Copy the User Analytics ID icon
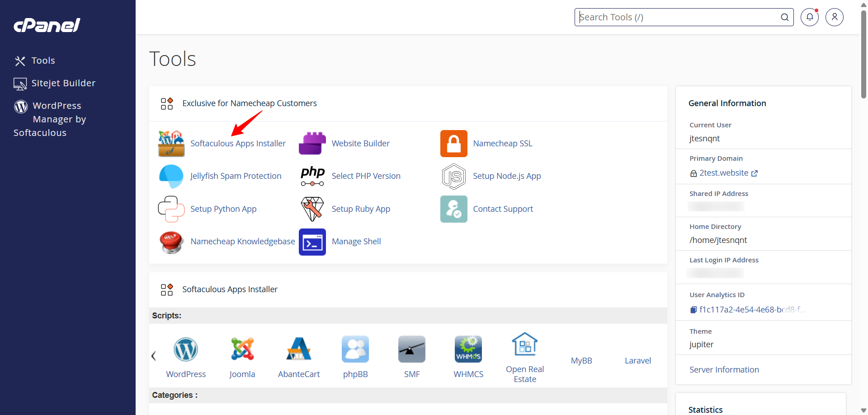 click(x=693, y=310)
